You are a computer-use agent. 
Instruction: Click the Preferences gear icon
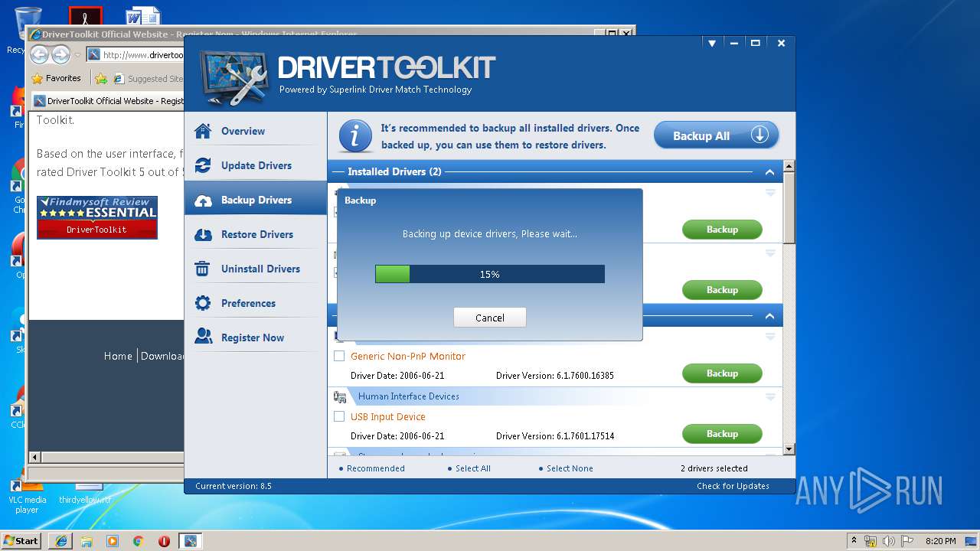click(203, 303)
